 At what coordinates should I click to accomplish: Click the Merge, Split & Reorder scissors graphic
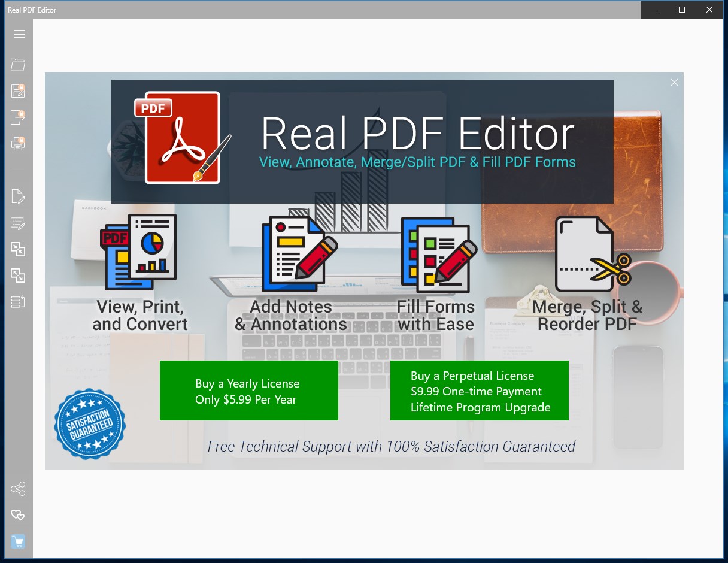[593, 254]
